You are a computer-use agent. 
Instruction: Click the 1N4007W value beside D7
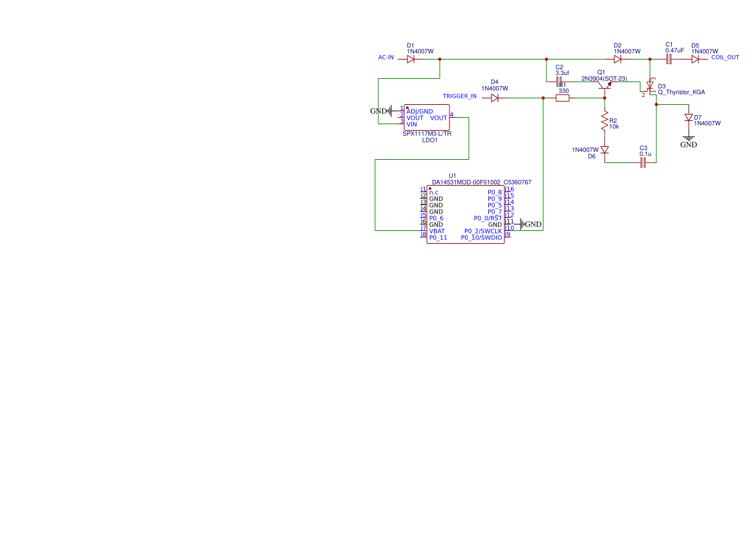coord(707,124)
